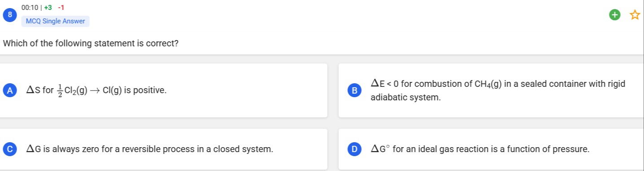Click 'adiabatic system.' line in option B
This screenshot has height=171, width=644.
coord(406,97)
